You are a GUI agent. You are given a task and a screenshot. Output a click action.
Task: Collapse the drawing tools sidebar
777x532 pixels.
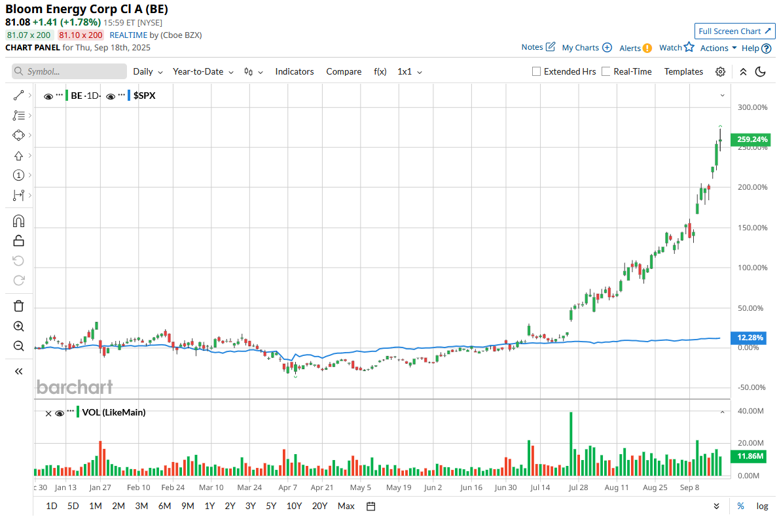18,371
